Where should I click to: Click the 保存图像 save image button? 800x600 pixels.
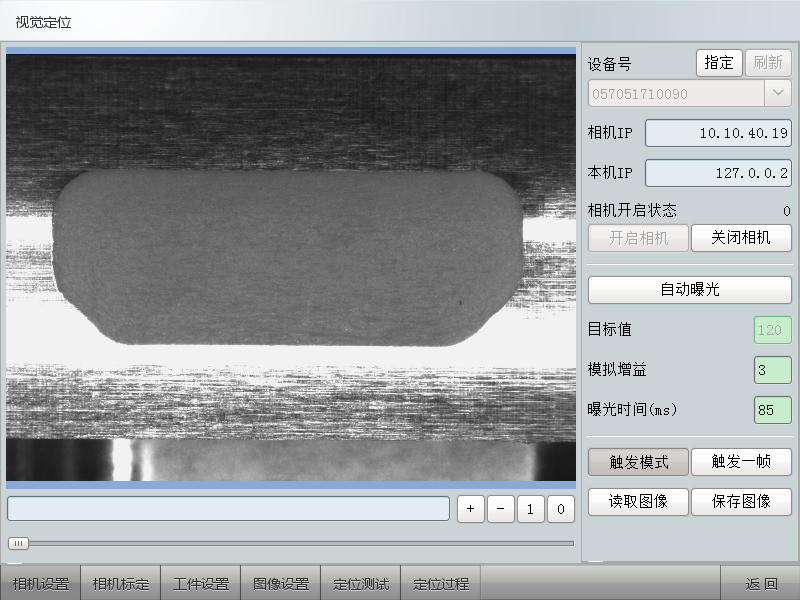click(x=741, y=502)
